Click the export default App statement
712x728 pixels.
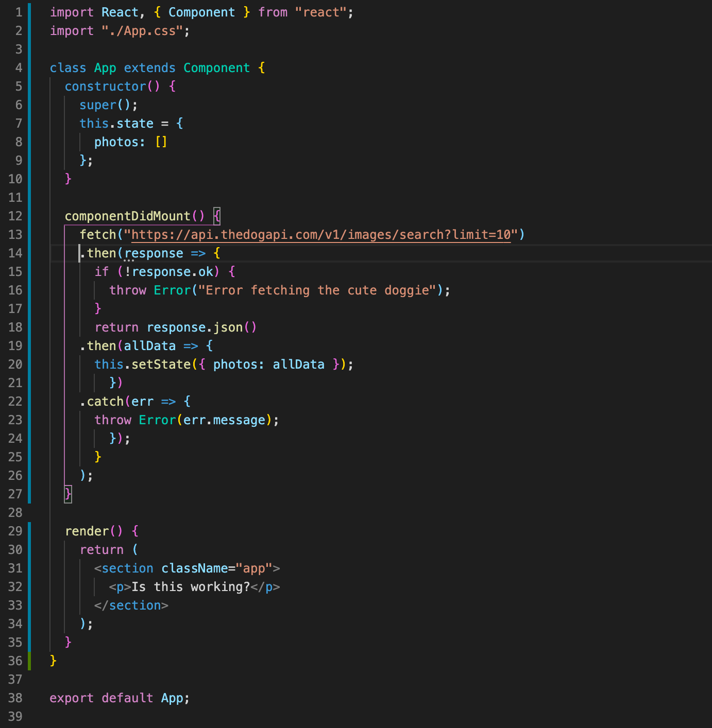pos(118,698)
